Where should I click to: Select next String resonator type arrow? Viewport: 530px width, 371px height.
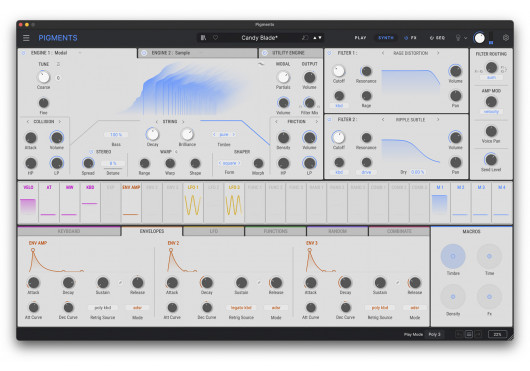(x=183, y=121)
